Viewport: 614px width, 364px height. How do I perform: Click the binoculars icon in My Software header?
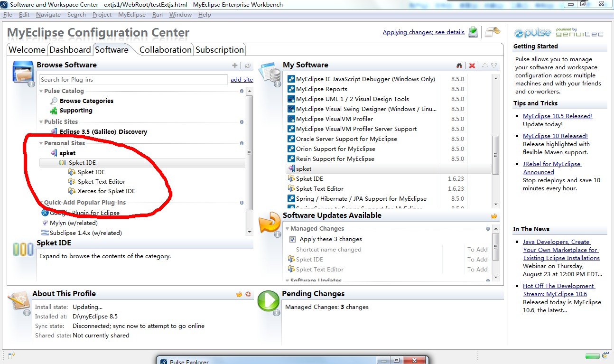pos(459,65)
